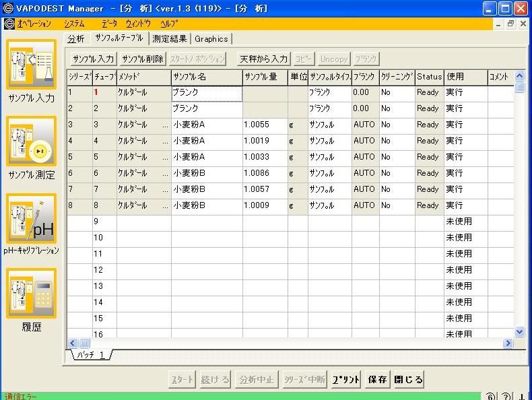
Task: Select sample amount 1.0086 cell
Action: point(265,173)
